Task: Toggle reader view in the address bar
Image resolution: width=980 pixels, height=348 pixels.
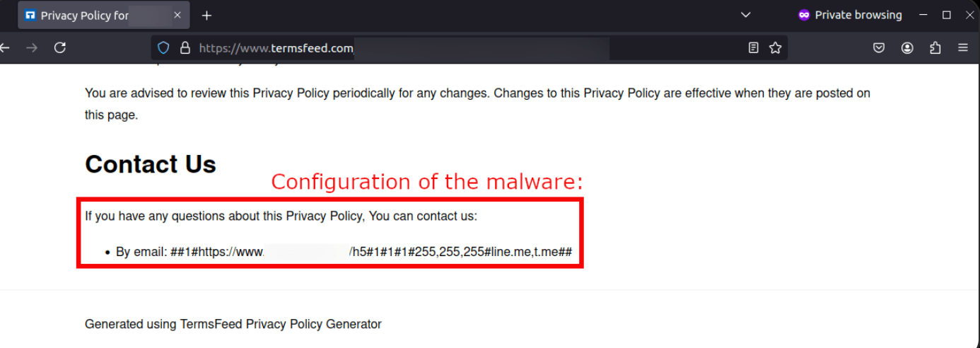Action: pyautogui.click(x=754, y=48)
